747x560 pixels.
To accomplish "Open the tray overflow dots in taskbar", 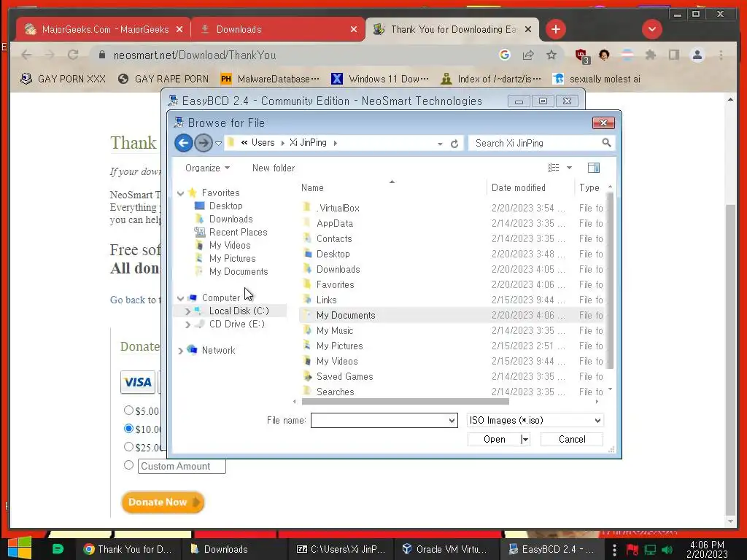I will click(x=614, y=549).
